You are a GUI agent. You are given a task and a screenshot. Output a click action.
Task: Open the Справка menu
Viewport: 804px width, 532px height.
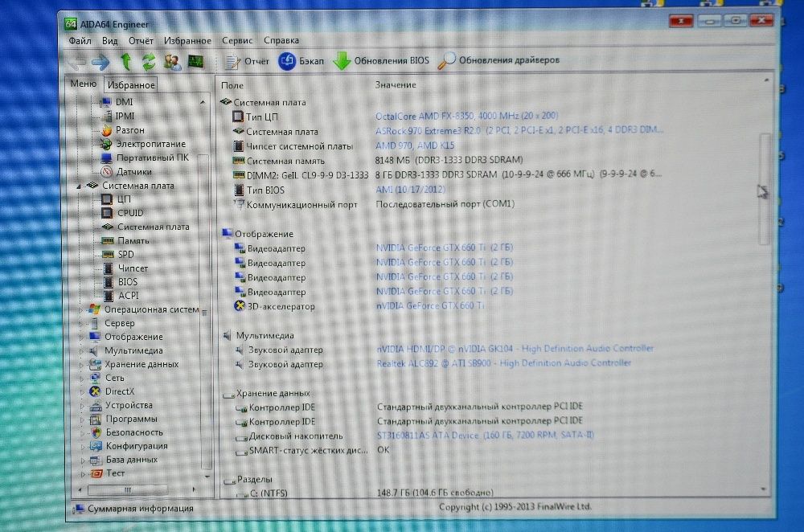tap(281, 40)
